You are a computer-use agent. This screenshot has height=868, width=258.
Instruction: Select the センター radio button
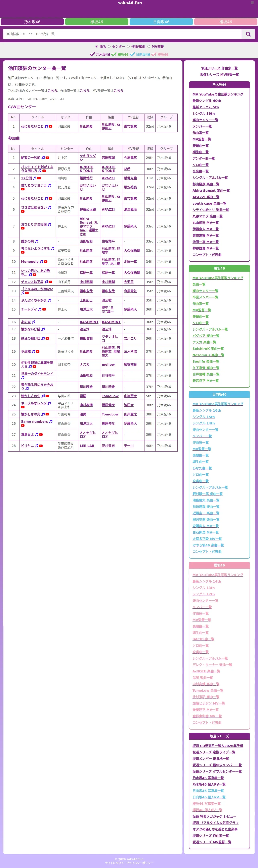click(x=109, y=47)
